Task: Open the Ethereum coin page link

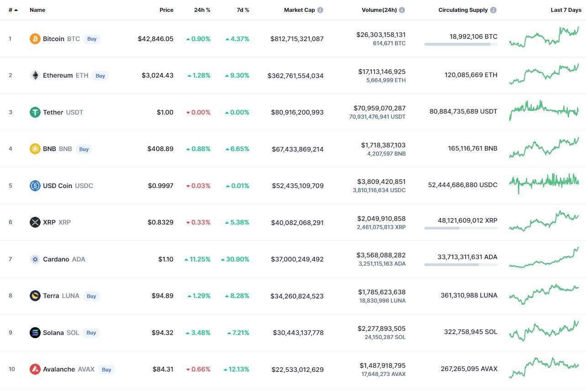Action: (x=65, y=75)
